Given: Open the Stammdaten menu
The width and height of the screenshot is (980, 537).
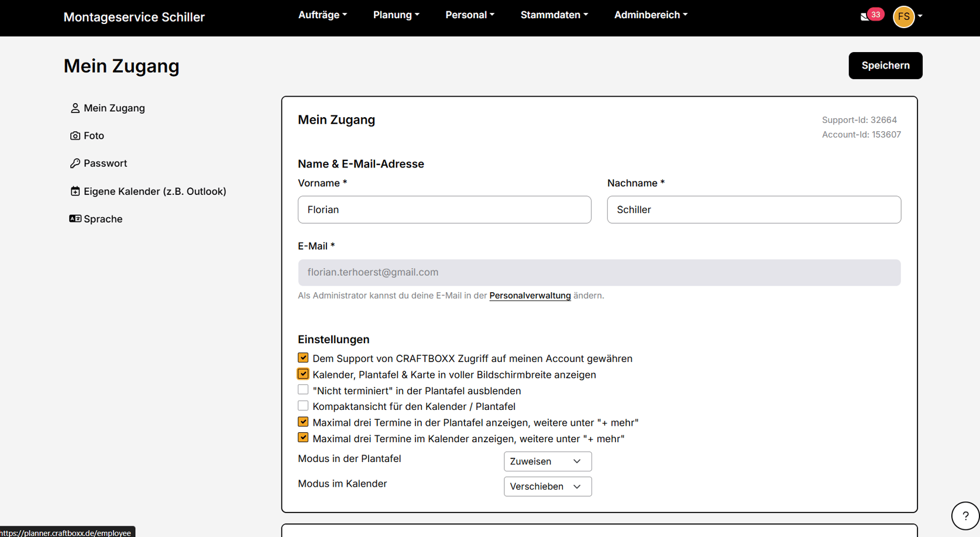Looking at the screenshot, I should (x=554, y=15).
